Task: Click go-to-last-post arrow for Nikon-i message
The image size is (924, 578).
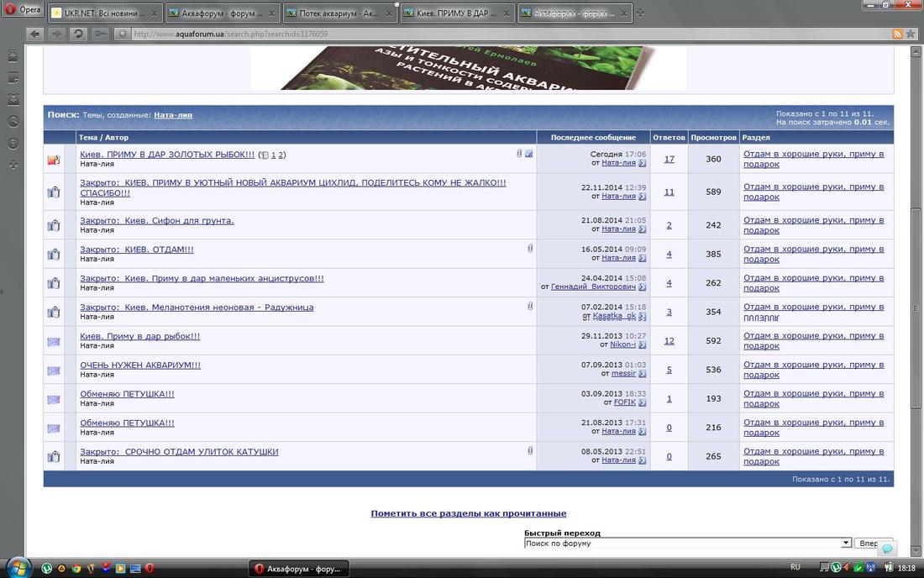Action: pyautogui.click(x=642, y=344)
